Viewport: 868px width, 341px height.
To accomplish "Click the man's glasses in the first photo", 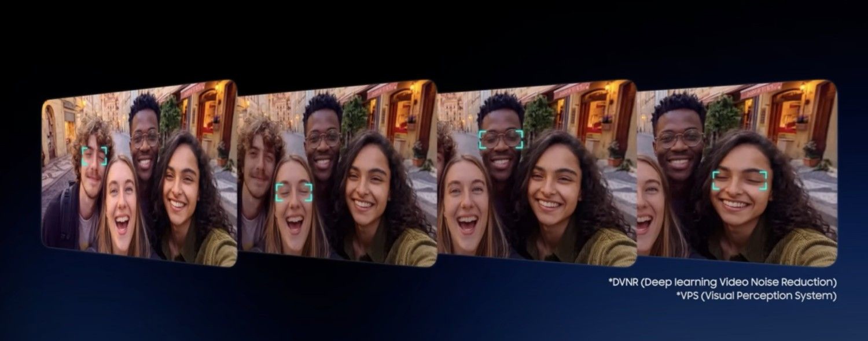I will pos(144,139).
